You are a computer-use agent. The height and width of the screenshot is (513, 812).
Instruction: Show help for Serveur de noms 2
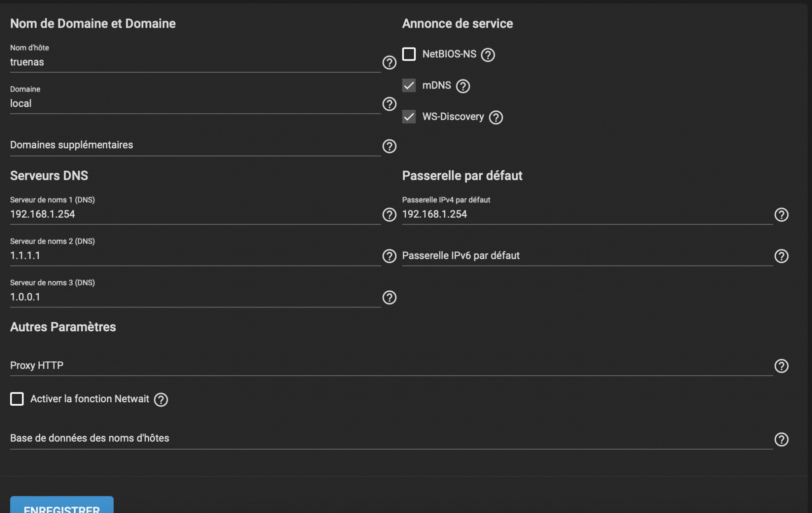coord(389,256)
